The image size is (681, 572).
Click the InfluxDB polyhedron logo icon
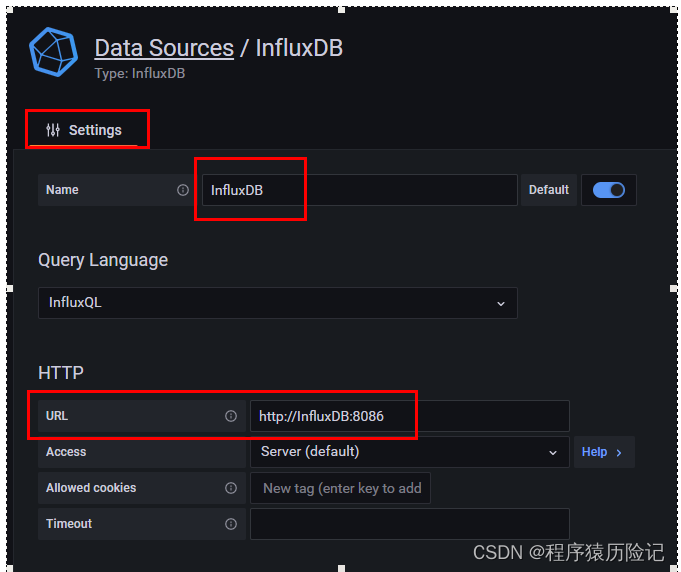pyautogui.click(x=53, y=52)
